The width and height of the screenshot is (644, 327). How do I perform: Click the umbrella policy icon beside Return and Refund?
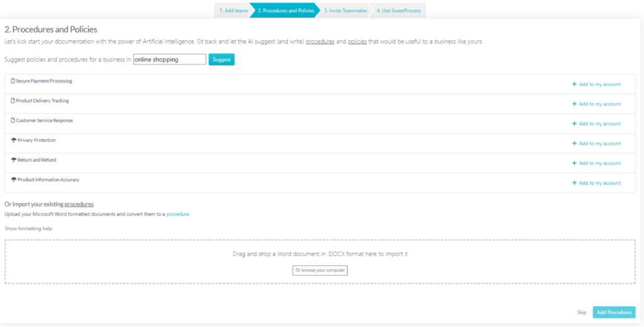tap(14, 160)
